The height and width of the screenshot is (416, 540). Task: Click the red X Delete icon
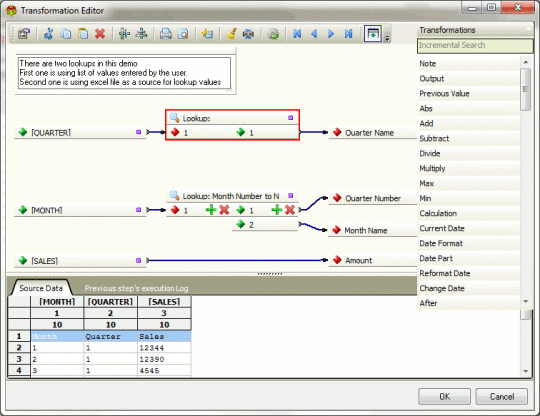(x=100, y=34)
